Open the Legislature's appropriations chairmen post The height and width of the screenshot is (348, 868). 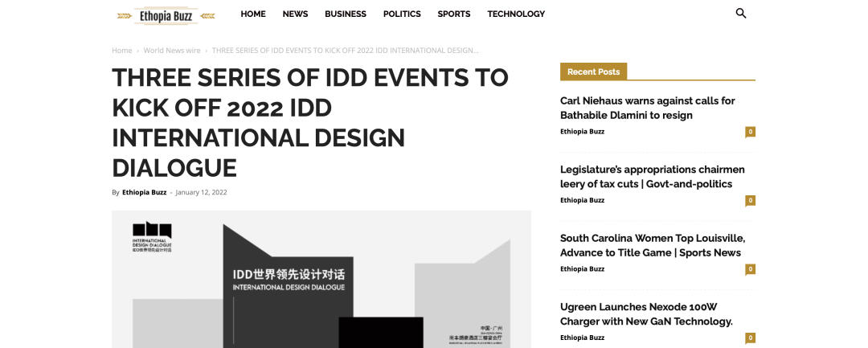coord(652,177)
